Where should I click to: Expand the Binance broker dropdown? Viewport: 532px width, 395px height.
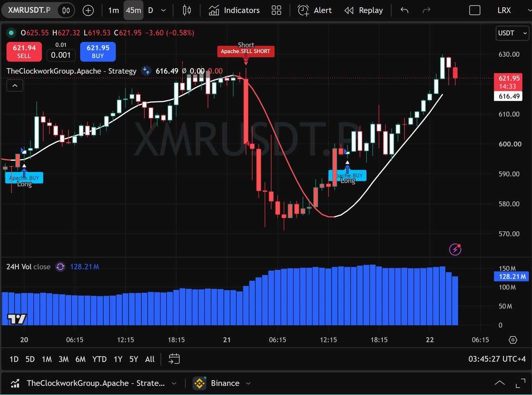[248, 383]
